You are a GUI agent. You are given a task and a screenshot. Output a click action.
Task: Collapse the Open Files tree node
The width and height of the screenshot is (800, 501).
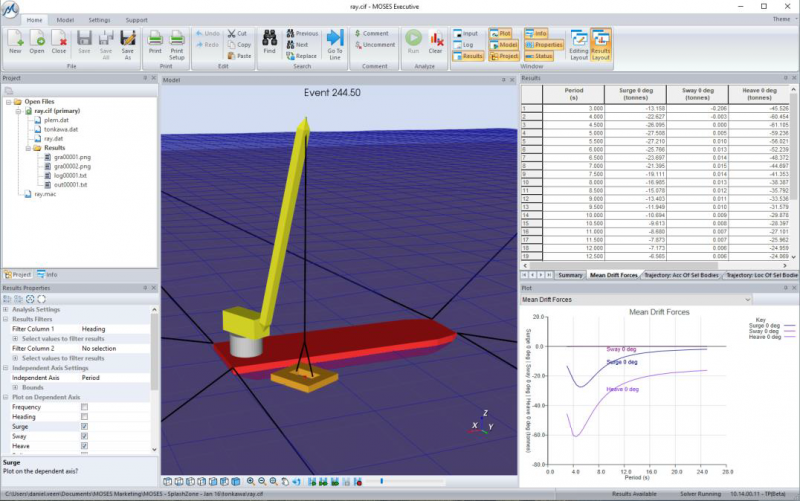click(9, 102)
